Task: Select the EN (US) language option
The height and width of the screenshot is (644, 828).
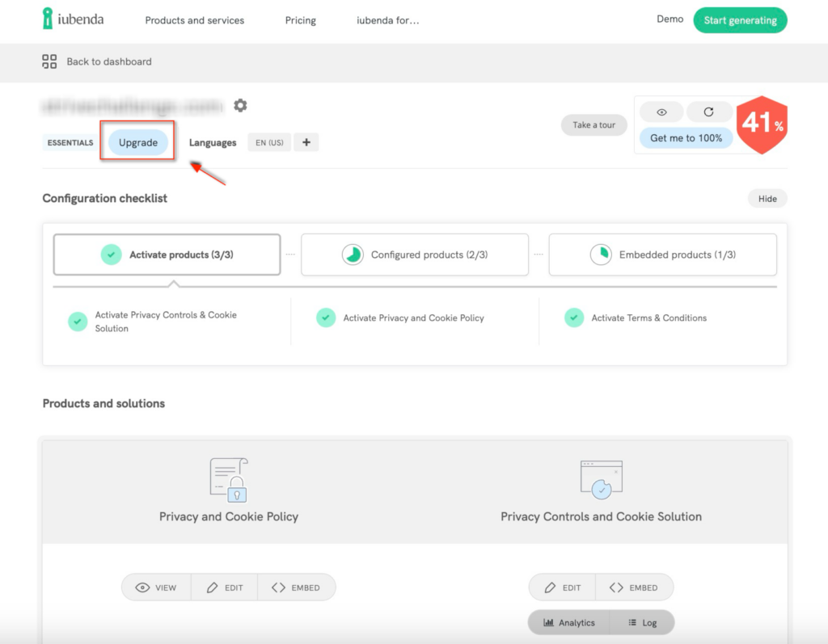Action: tap(269, 143)
